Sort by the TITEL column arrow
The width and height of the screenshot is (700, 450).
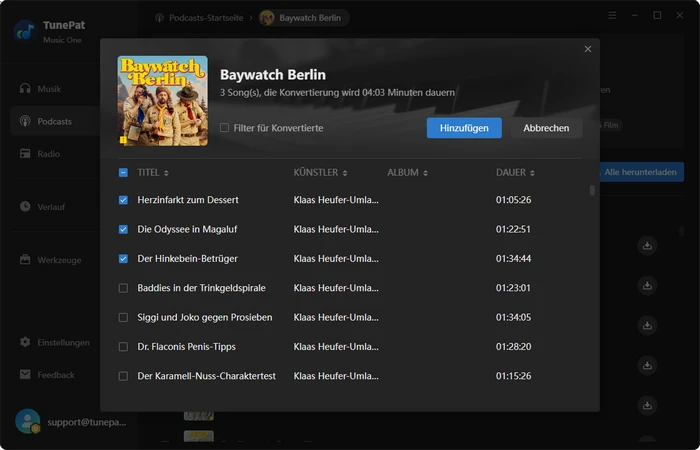(x=166, y=173)
